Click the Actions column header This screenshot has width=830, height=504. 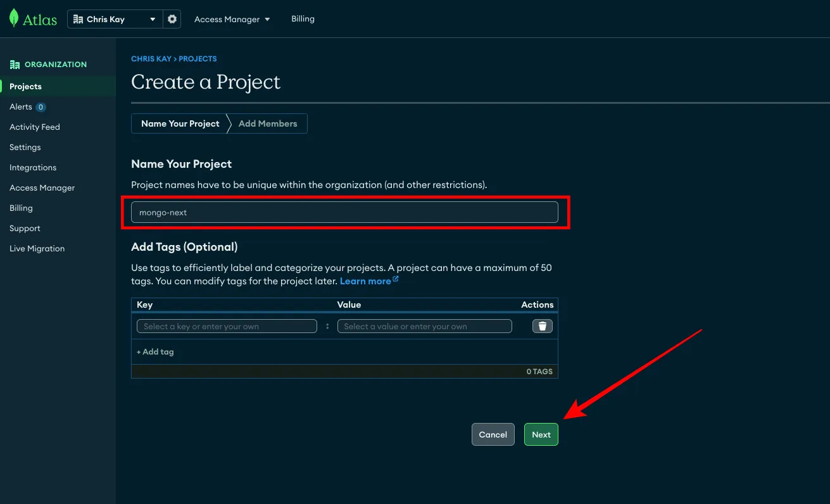click(x=538, y=305)
